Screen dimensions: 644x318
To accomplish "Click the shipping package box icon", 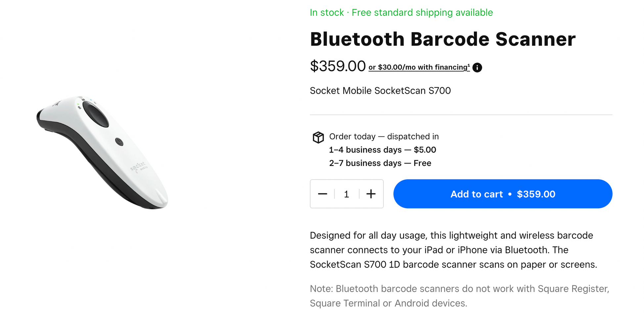I will click(318, 137).
